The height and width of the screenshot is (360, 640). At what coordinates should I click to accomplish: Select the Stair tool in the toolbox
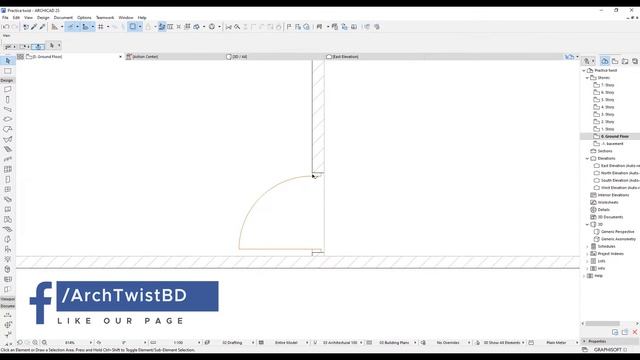click(x=8, y=149)
